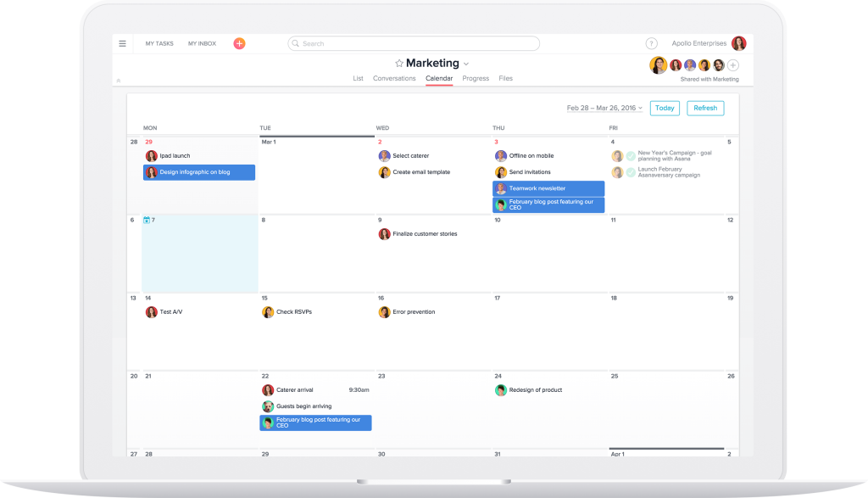This screenshot has width=868, height=498.
Task: Switch to the Conversations tab
Action: click(394, 78)
